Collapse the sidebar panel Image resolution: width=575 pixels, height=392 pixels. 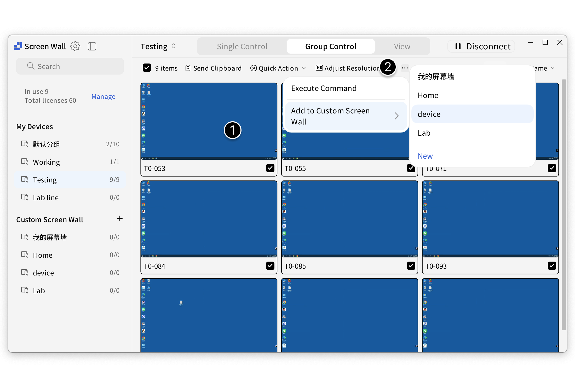point(92,46)
